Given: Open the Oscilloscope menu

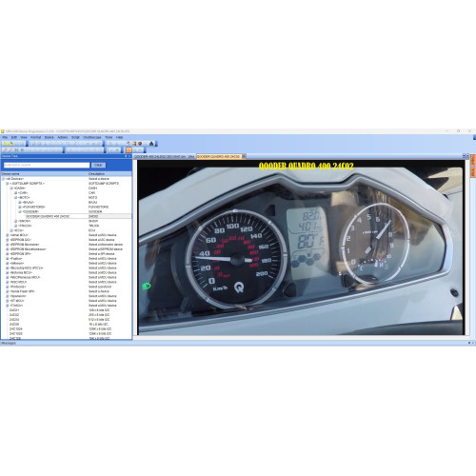Looking at the screenshot, I should pos(92,137).
